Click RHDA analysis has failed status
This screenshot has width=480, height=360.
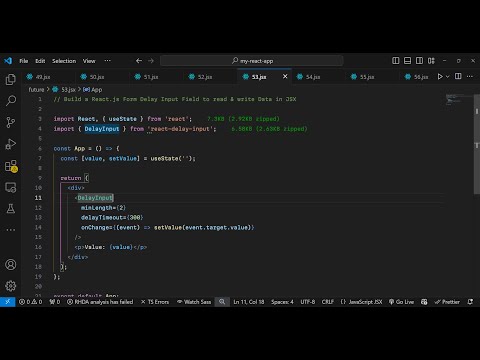tap(100, 302)
